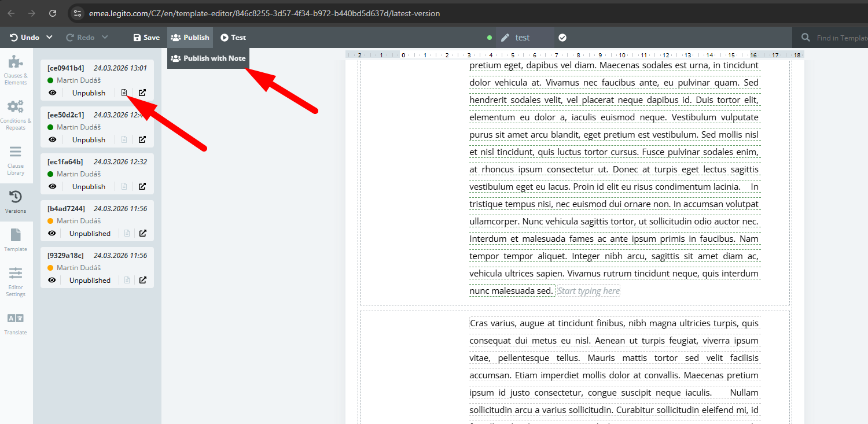The width and height of the screenshot is (868, 424).
Task: Preview version ce0941b4 with the eye icon
Action: pyautogui.click(x=52, y=93)
